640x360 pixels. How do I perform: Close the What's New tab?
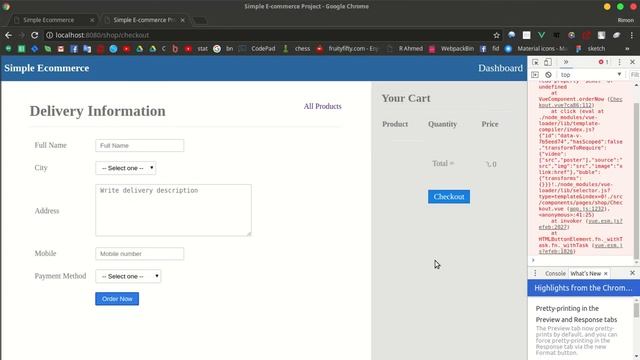pos(606,273)
